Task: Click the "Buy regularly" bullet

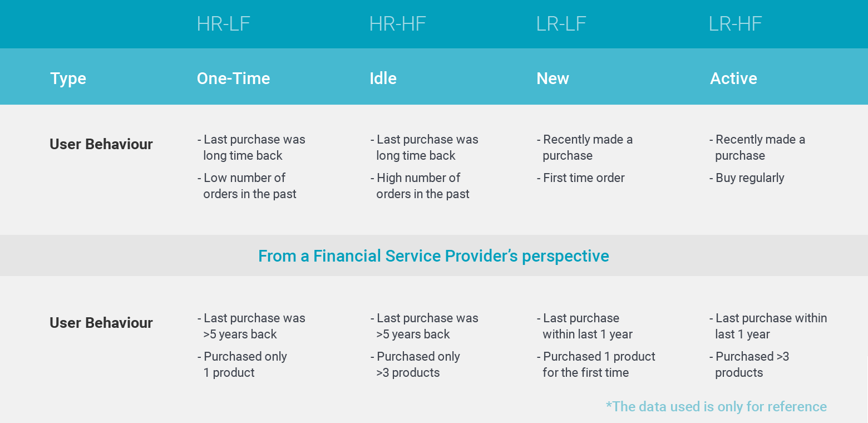Action: coord(747,178)
